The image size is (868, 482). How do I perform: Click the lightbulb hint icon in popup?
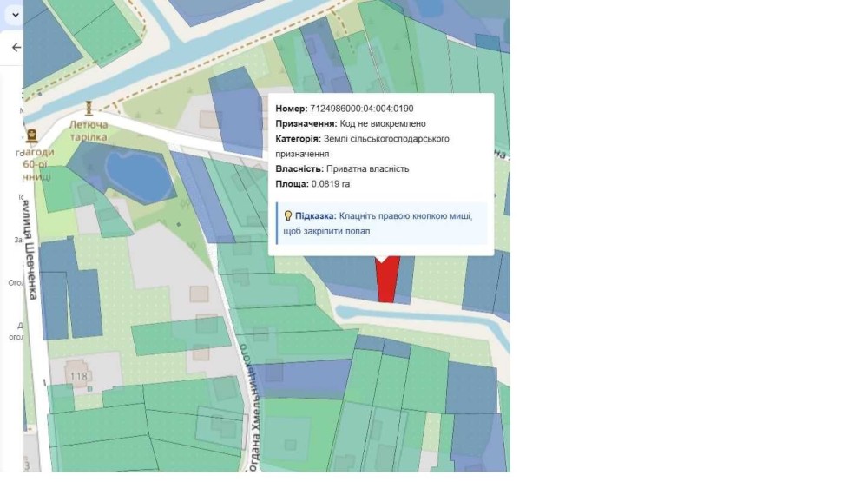288,216
